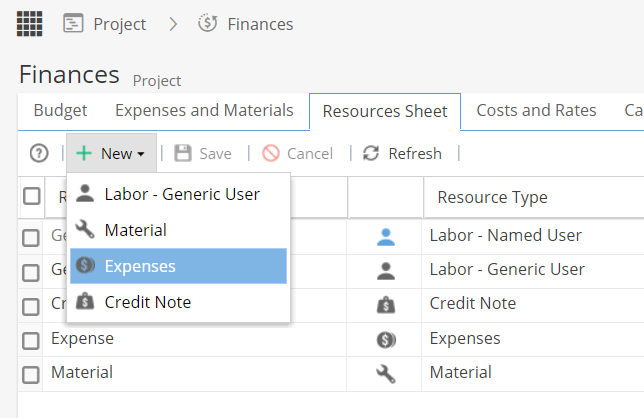
Task: Click the 'Finances' page title
Action: coord(69,75)
